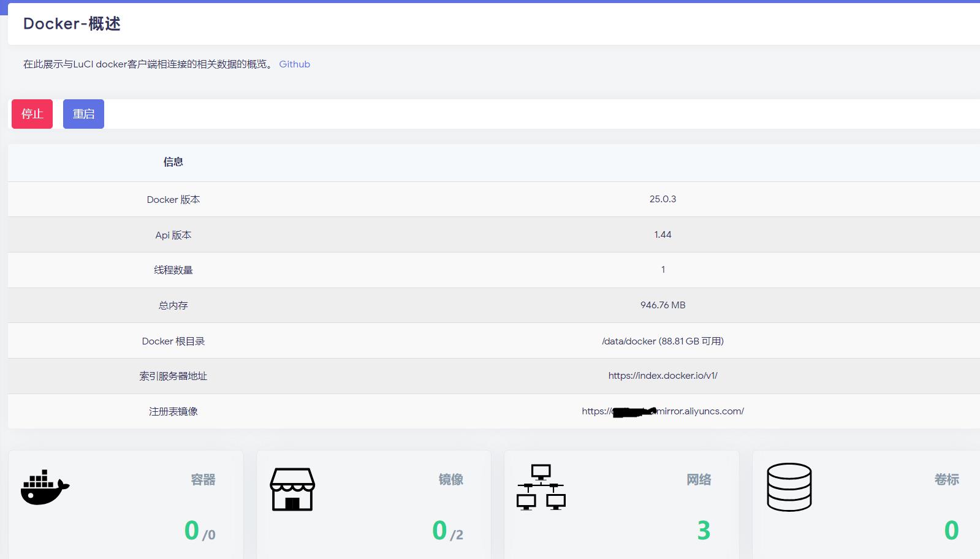Image resolution: width=980 pixels, height=559 pixels.
Task: Click the database volumes icon
Action: point(789,487)
